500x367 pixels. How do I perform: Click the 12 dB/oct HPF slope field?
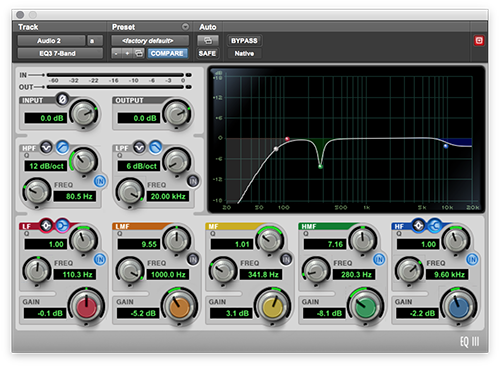45,166
